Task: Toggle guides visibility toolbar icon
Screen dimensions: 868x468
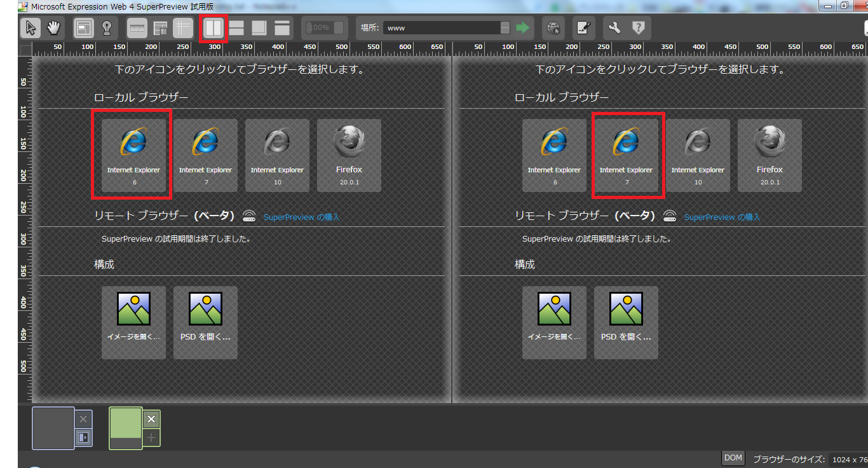Action: tap(182, 28)
